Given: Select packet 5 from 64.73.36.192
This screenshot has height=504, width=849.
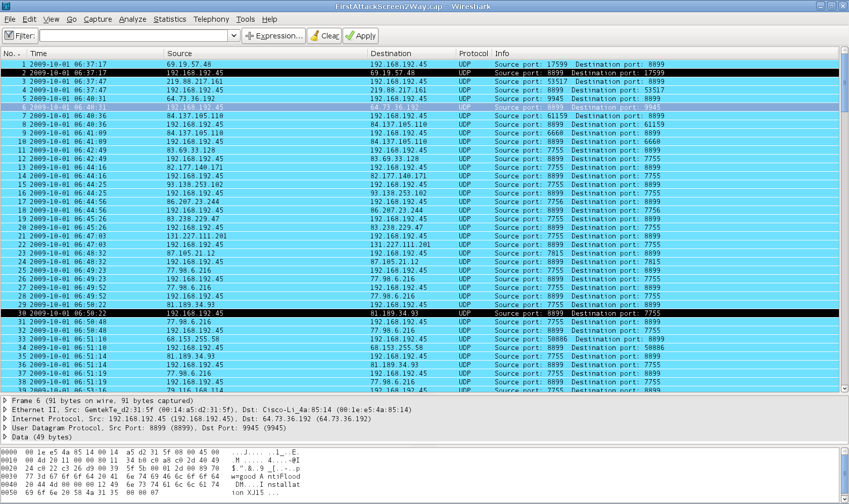Looking at the screenshot, I should 419,98.
